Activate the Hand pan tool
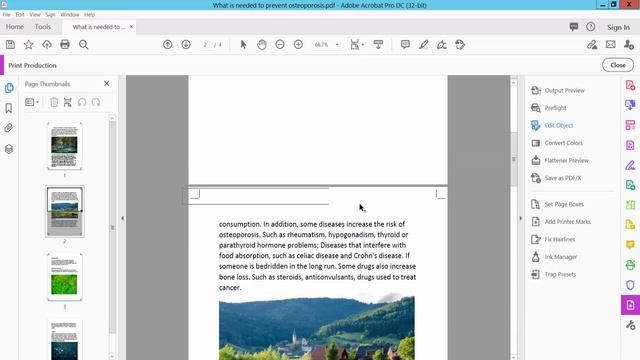640x360 pixels. (262, 44)
